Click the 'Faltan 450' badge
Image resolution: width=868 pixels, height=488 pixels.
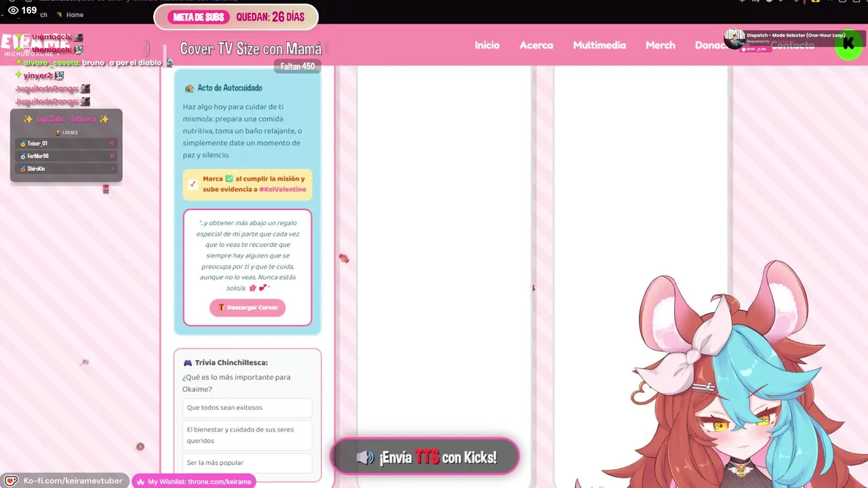pyautogui.click(x=297, y=66)
